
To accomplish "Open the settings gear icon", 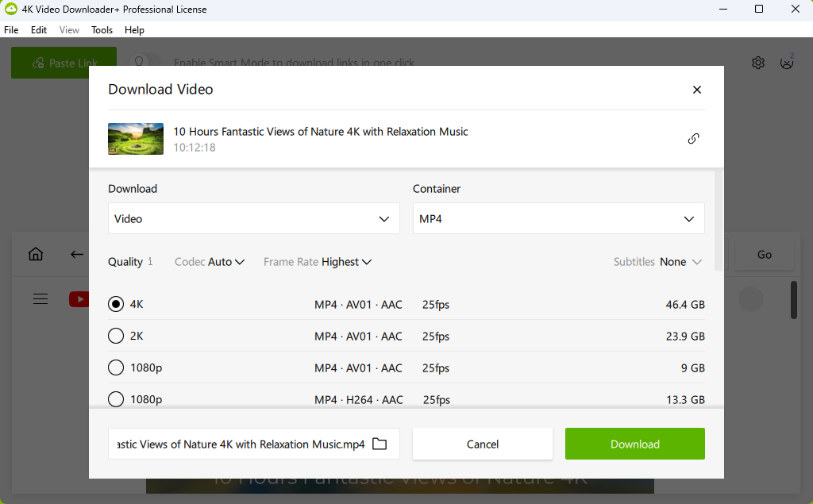I will pos(757,63).
